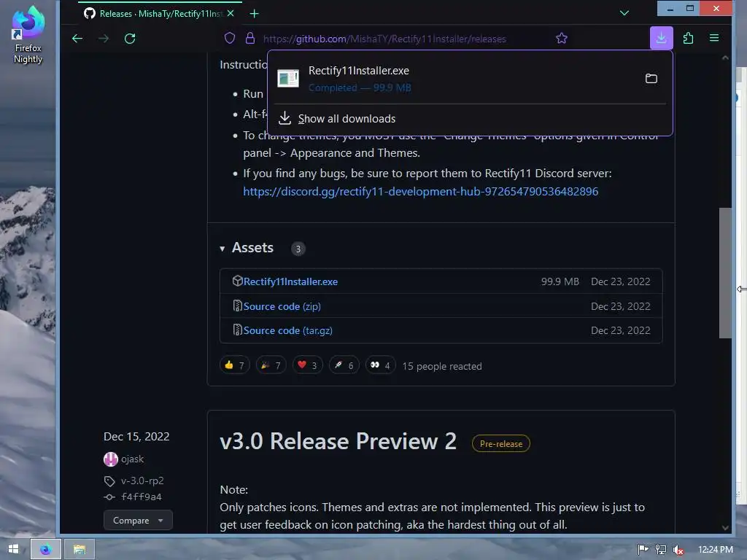Open the tracking protection shield icon

pyautogui.click(x=230, y=38)
